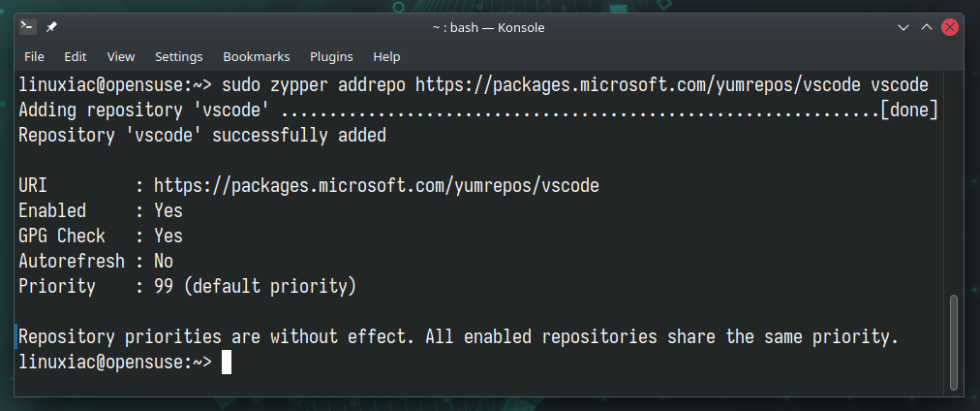Click the '[done]' status text
This screenshot has height=411, width=980.
(909, 111)
